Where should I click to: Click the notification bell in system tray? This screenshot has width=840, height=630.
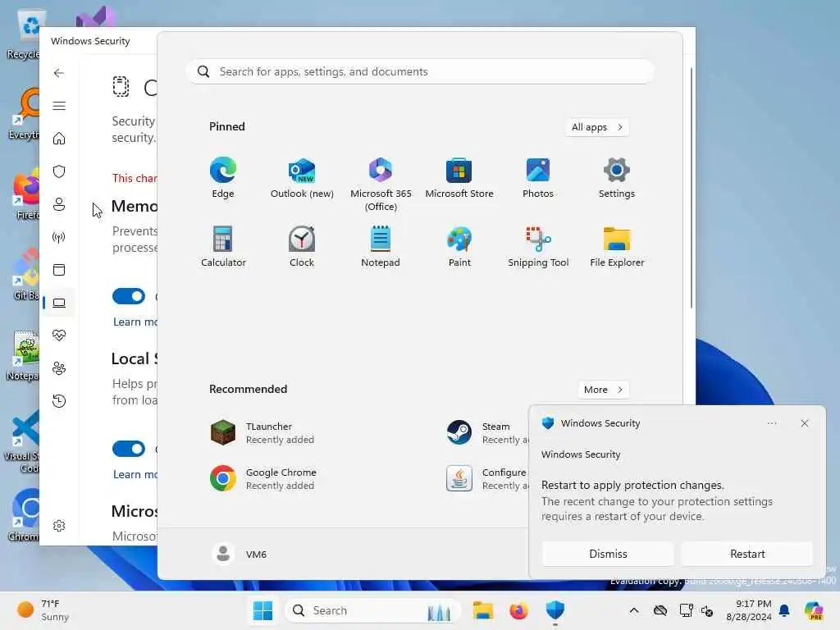tap(784, 610)
